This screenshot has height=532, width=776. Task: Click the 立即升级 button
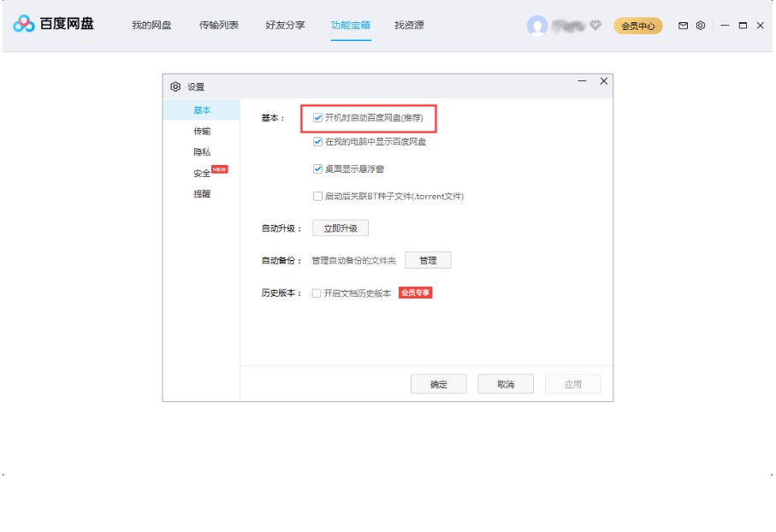[x=341, y=228]
